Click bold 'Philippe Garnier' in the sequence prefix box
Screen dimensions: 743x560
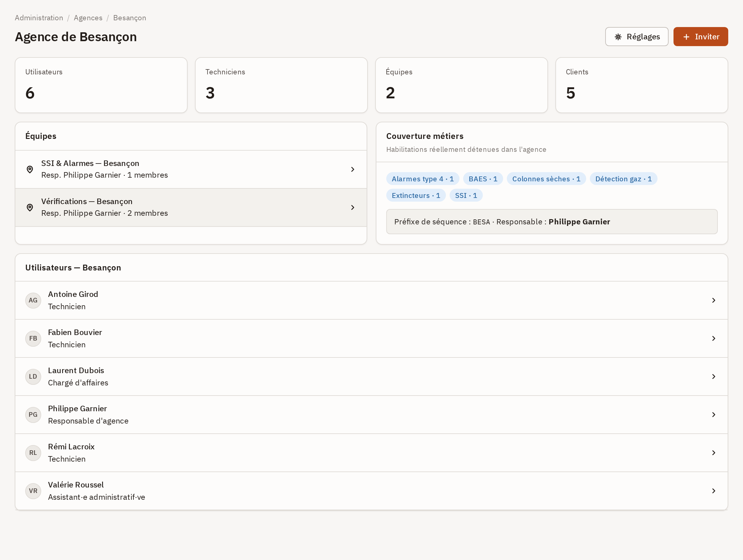point(579,222)
